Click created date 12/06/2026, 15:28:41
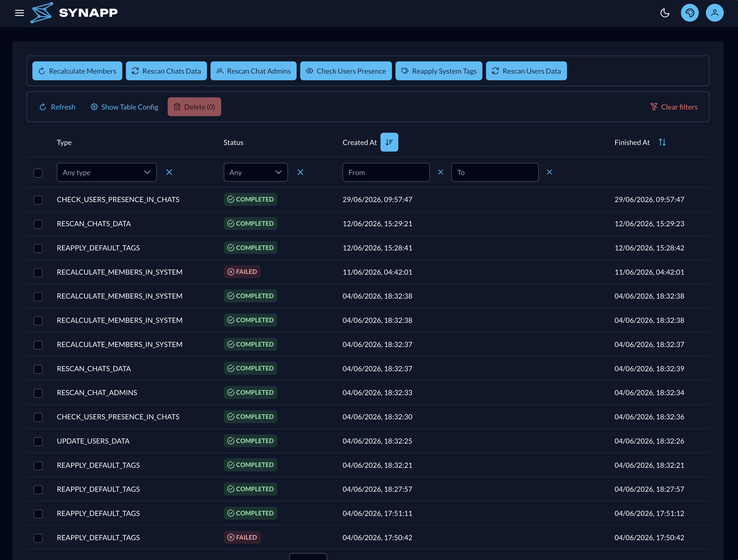Viewport: 738px width, 560px height. click(x=377, y=248)
